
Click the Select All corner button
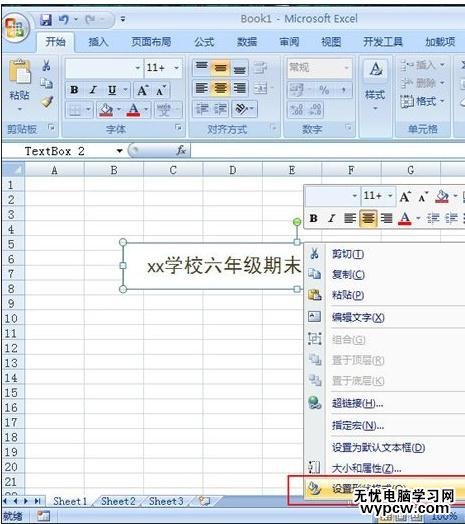click(13, 170)
